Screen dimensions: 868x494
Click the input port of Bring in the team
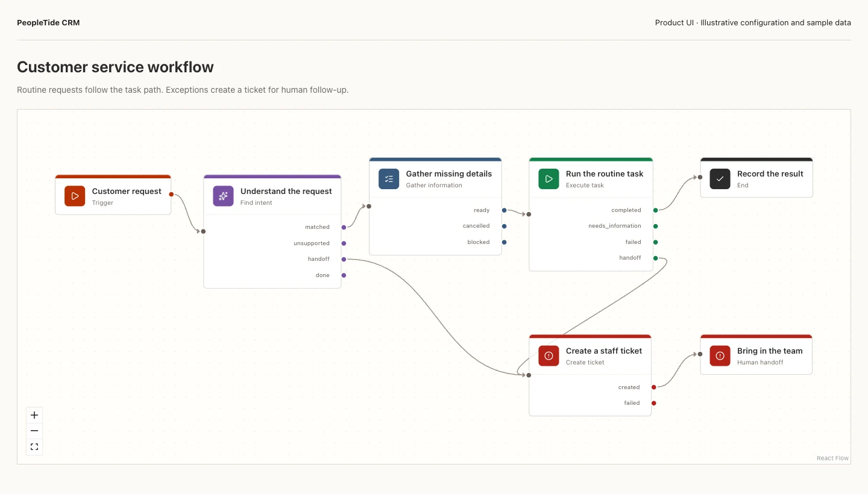700,354
